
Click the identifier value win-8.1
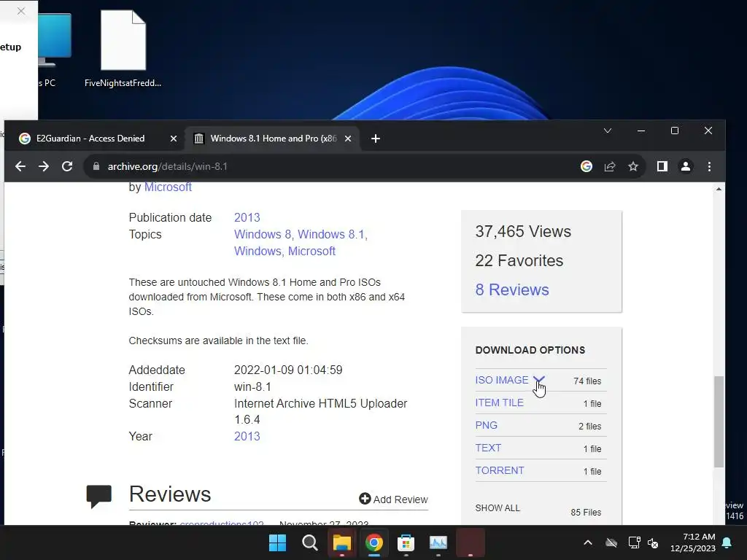(252, 386)
